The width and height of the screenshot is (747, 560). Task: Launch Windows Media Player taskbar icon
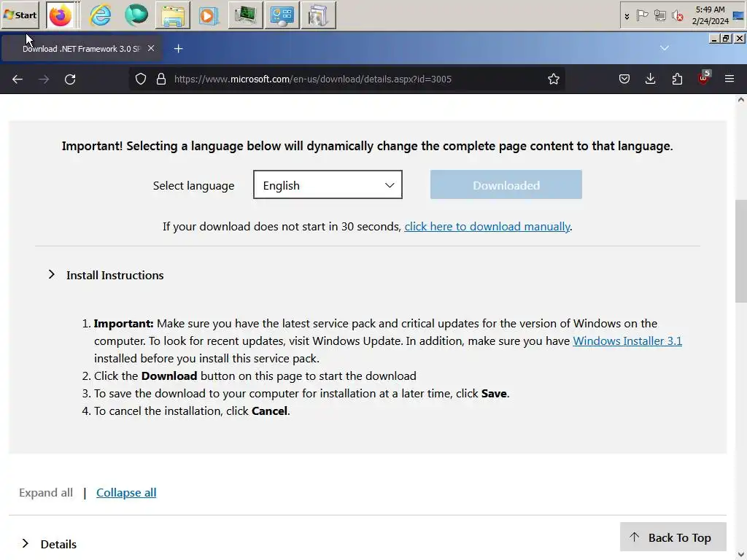click(209, 15)
